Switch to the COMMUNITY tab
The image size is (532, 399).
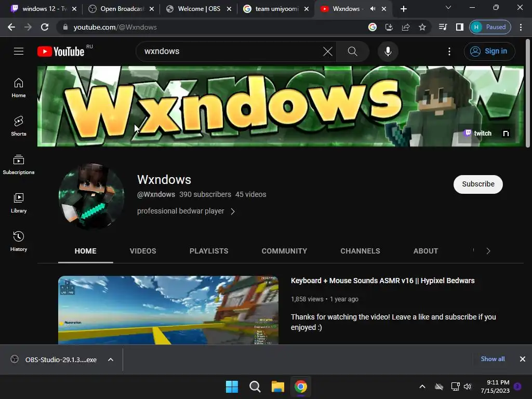(x=284, y=251)
